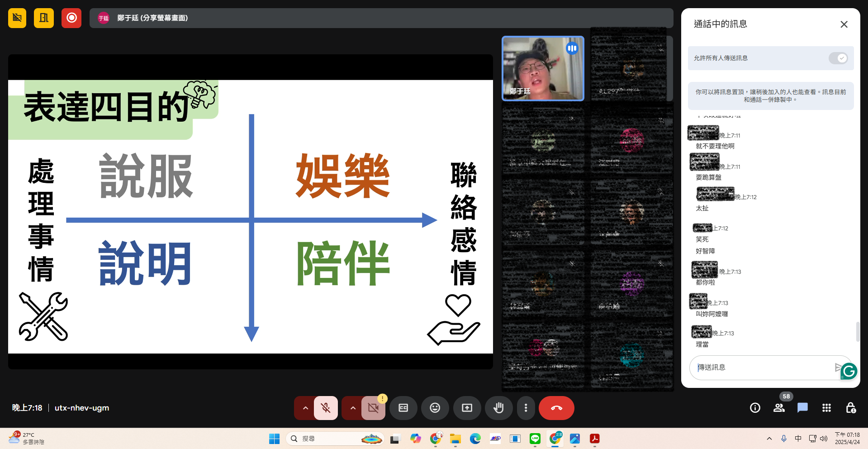Turn on closed captions
868x449 pixels.
(x=403, y=408)
